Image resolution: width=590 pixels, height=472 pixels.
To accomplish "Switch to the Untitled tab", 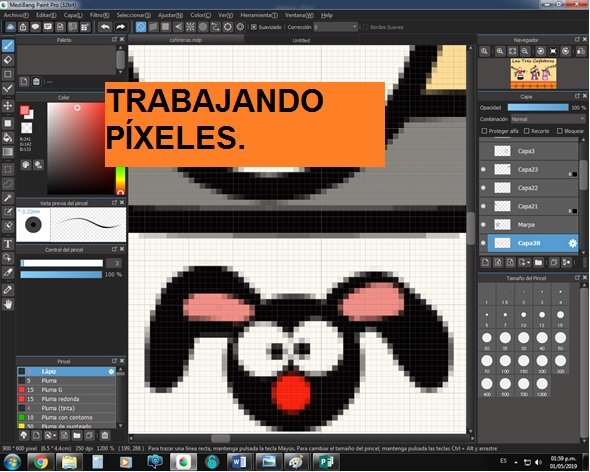I will tap(301, 40).
